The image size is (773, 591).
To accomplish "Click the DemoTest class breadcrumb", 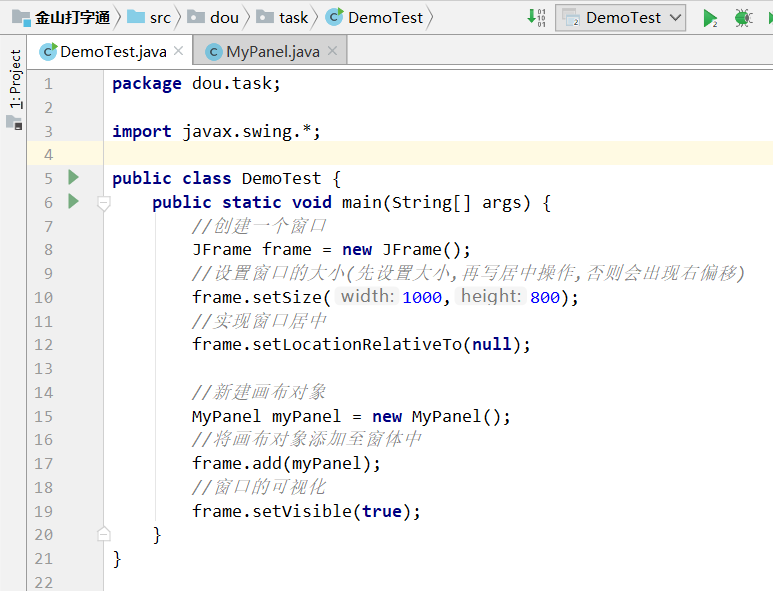I will [375, 18].
